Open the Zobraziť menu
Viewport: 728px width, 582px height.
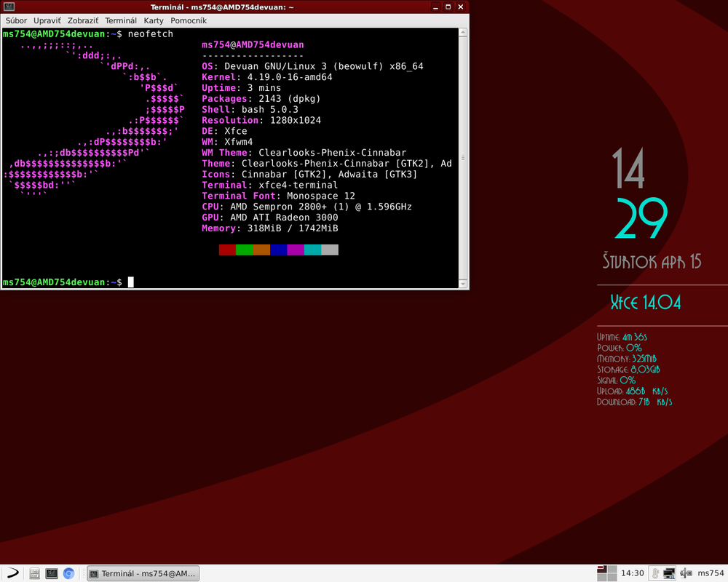83,20
